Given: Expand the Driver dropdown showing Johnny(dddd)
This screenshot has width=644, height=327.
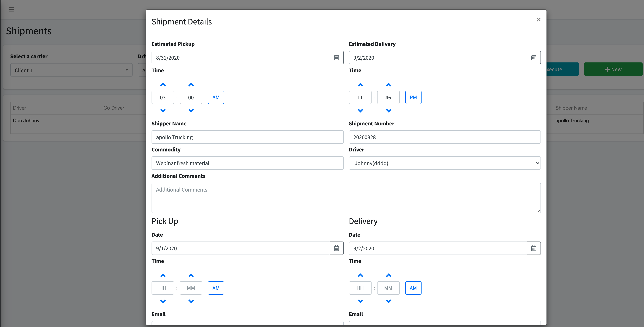Looking at the screenshot, I should click(445, 163).
